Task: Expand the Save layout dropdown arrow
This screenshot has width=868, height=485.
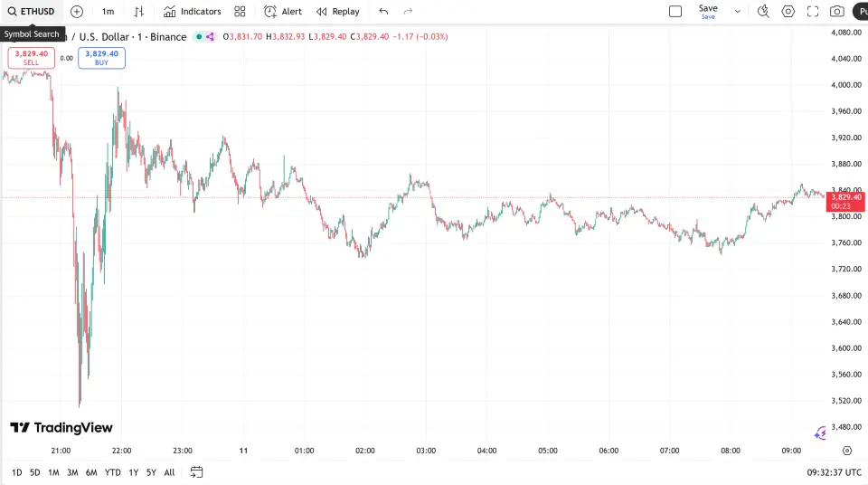Action: tap(738, 12)
